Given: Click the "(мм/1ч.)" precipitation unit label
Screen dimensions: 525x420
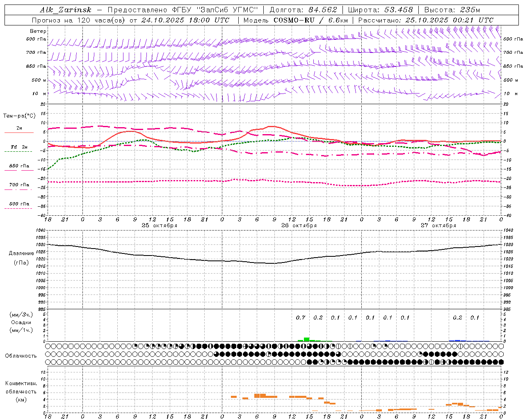Looking at the screenshot, I should pyautogui.click(x=21, y=330).
